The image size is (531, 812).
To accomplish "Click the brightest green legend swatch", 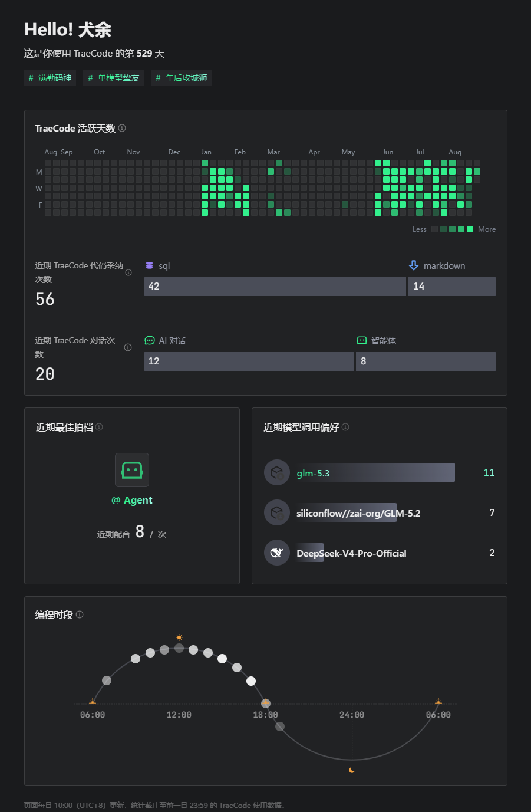I will (470, 229).
